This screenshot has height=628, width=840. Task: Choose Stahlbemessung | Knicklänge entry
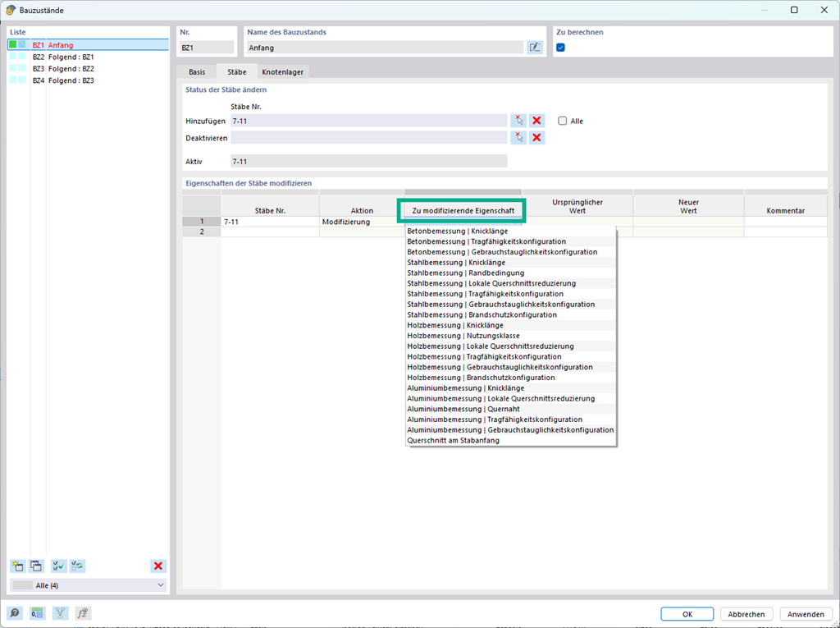[x=510, y=262]
